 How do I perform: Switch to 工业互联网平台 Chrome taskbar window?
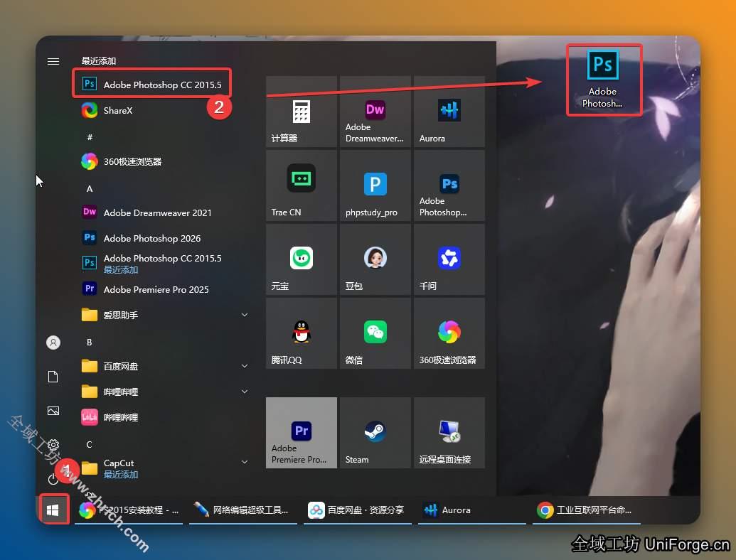[x=587, y=510]
